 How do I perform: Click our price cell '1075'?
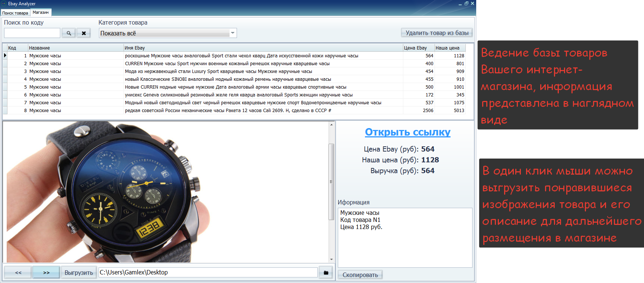(450, 103)
